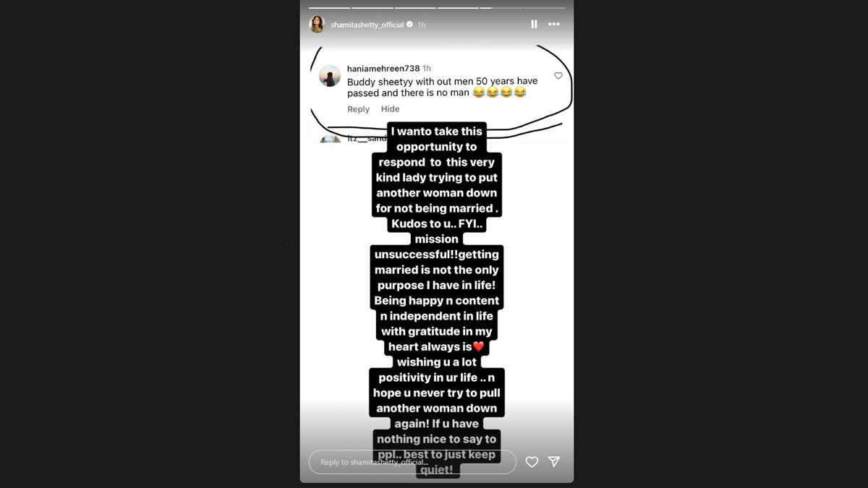Click the 1h timestamp beside the story username

422,25
